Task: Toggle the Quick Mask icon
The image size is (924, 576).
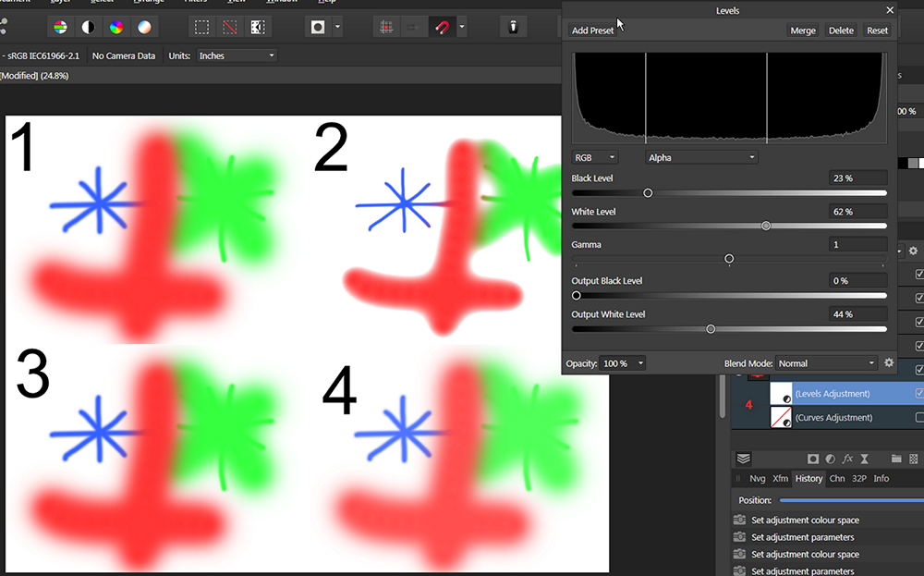Action: (x=318, y=27)
